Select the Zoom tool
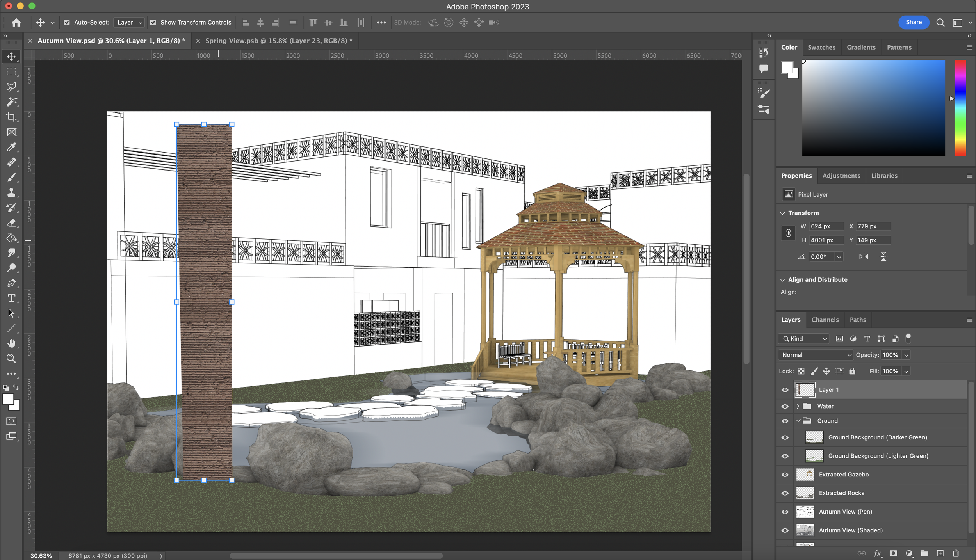976x560 pixels. click(11, 358)
